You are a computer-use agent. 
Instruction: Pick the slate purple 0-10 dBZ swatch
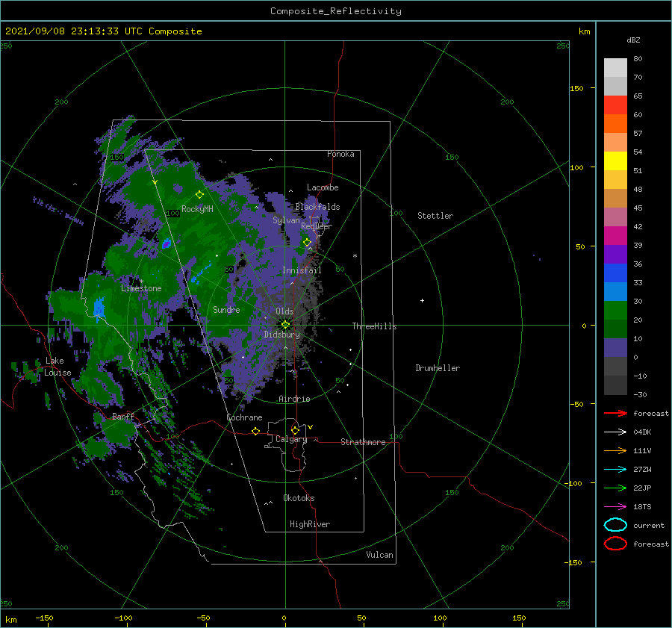click(x=615, y=348)
